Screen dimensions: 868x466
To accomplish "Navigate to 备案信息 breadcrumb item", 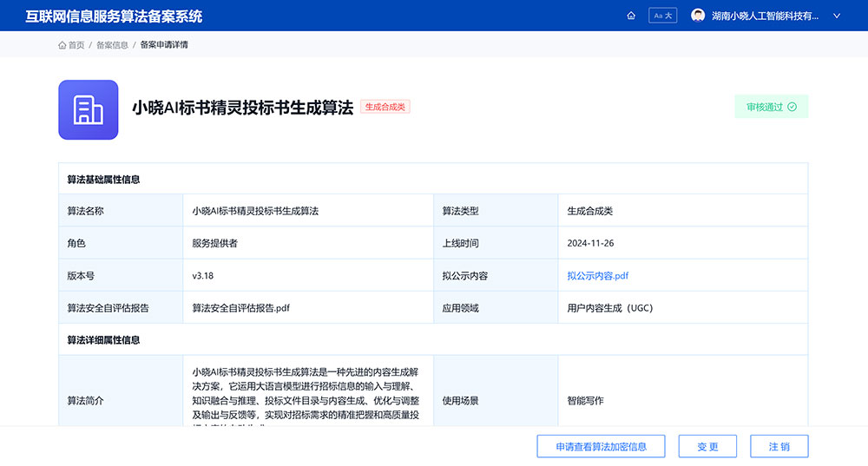I will (112, 45).
